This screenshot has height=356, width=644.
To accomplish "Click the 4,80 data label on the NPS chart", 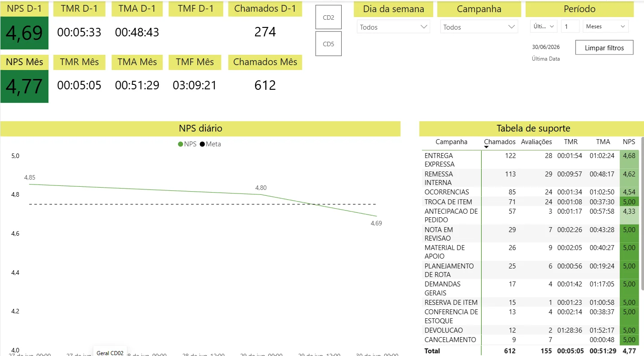I will 261,188.
